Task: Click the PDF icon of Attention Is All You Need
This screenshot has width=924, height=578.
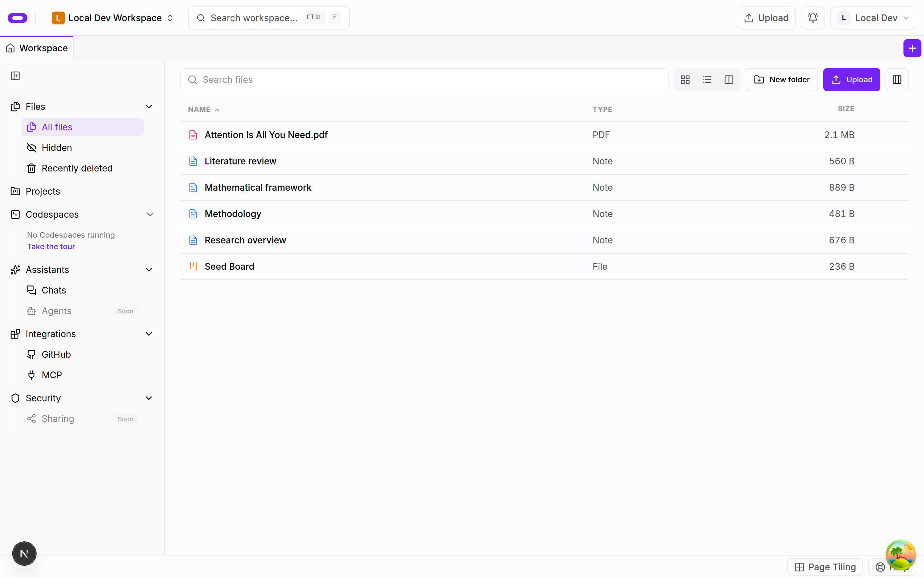Action: point(193,135)
